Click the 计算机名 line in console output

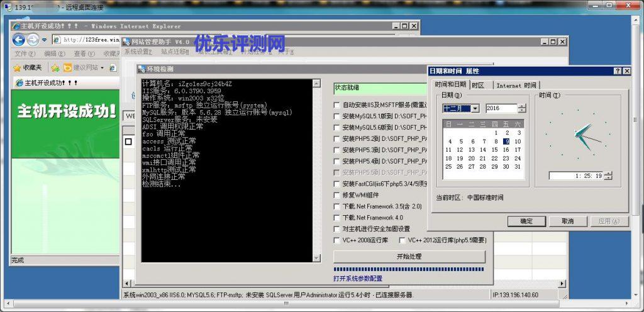(x=187, y=83)
